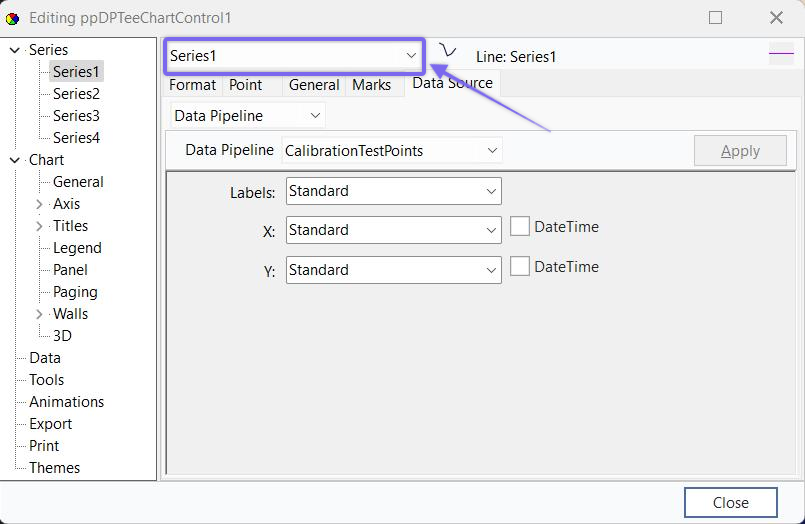Expand the Axis tree node

point(39,204)
